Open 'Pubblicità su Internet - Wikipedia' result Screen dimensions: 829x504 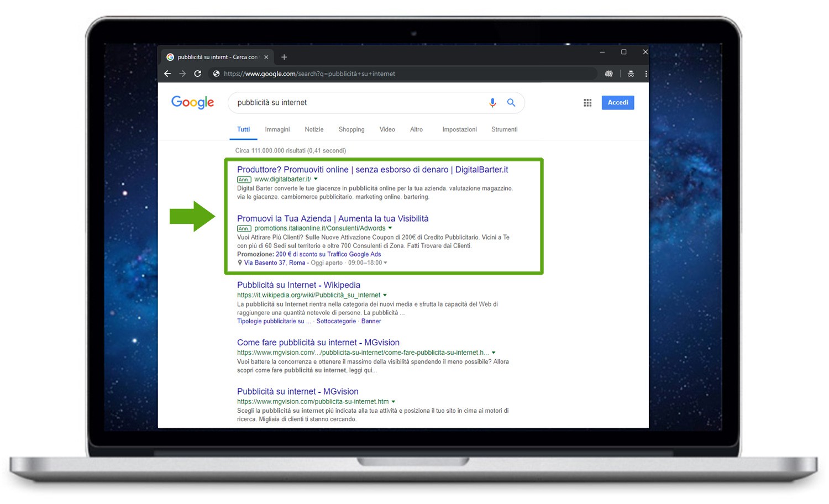click(298, 285)
